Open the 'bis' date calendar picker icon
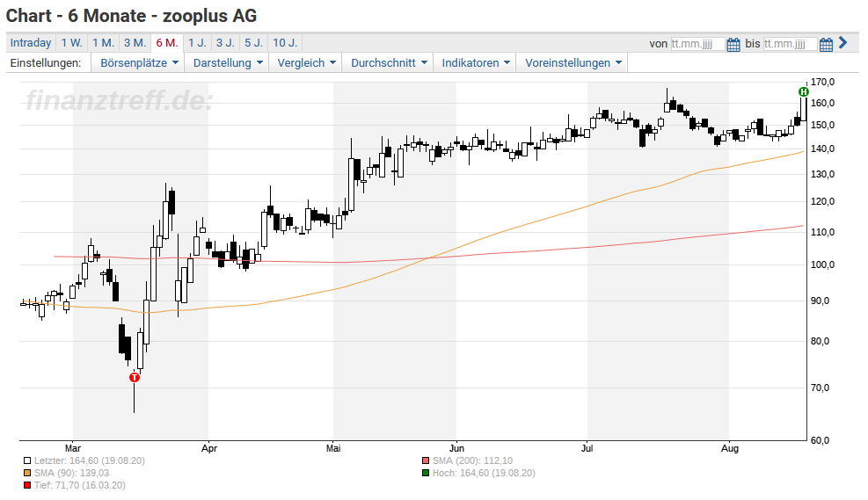Screen dimensions: 868x500 [826, 44]
